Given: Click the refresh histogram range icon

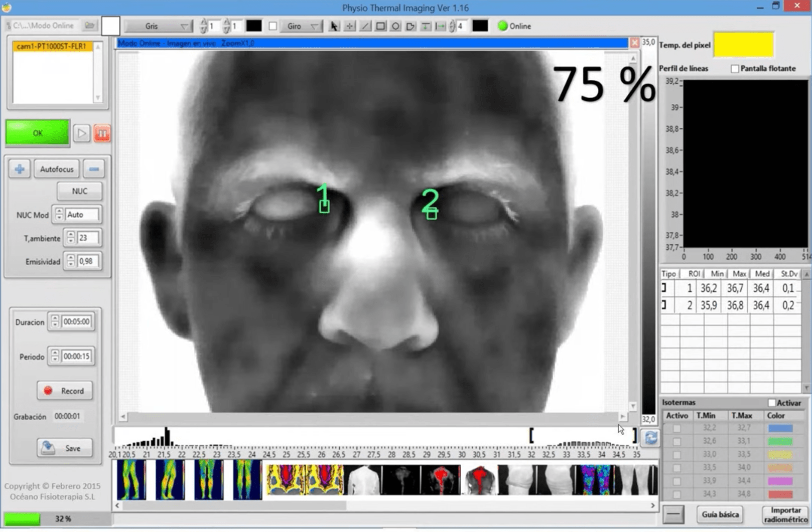Looking at the screenshot, I should [x=651, y=438].
